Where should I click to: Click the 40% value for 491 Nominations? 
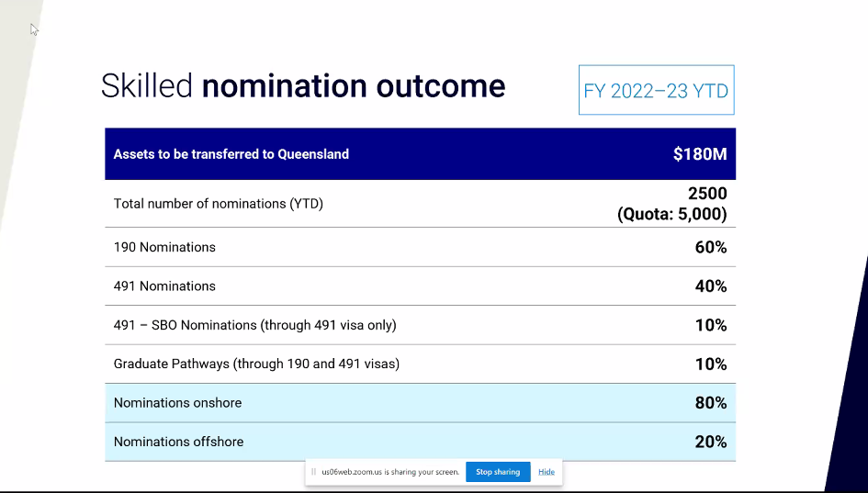point(710,286)
